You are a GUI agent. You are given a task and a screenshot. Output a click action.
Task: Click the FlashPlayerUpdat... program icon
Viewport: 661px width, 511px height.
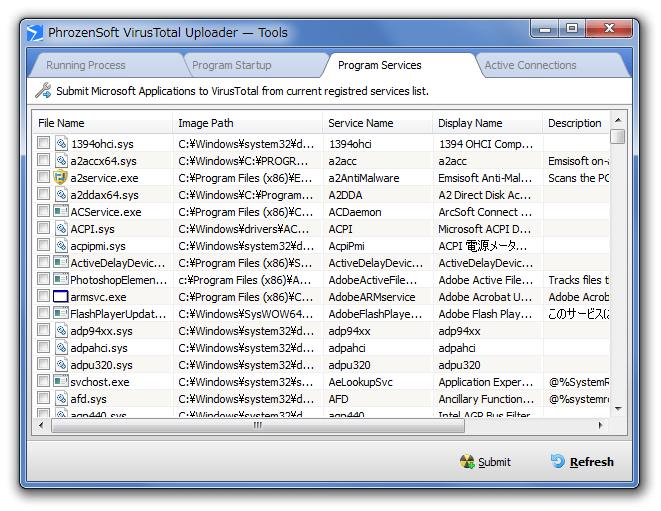click(x=61, y=313)
